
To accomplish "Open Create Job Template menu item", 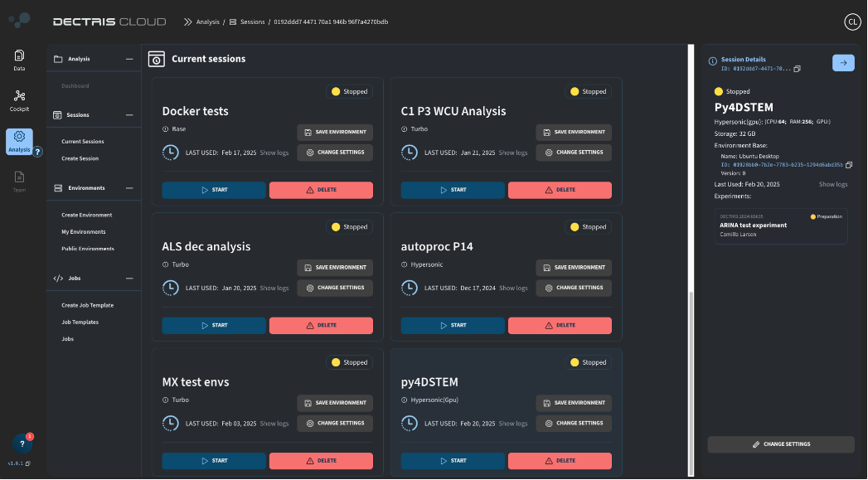I will coord(88,306).
